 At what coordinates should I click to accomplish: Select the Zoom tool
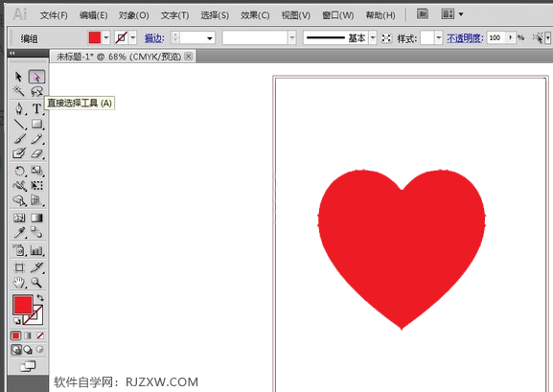click(36, 283)
